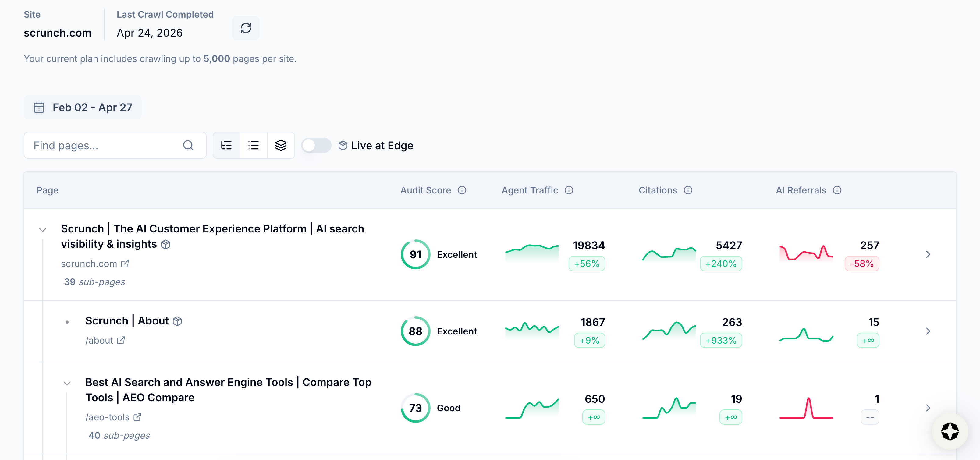Click the 73 audit score circle
980x460 pixels.
coord(415,408)
